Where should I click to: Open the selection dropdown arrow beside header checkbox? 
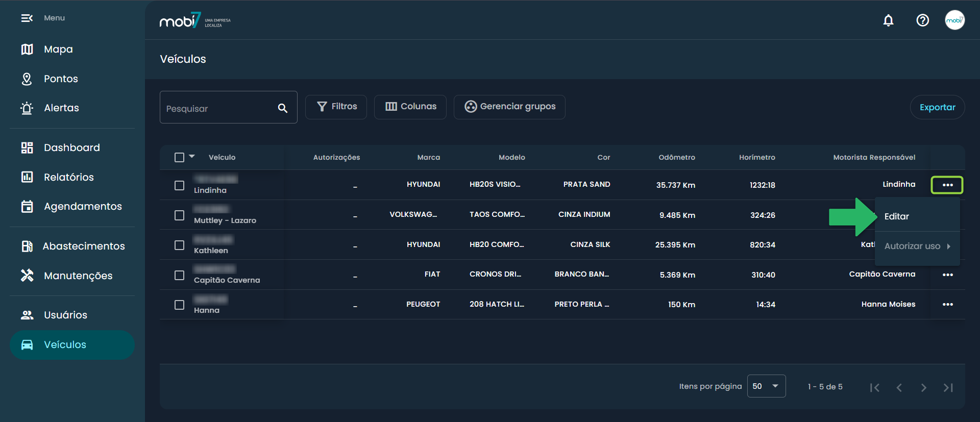click(192, 157)
